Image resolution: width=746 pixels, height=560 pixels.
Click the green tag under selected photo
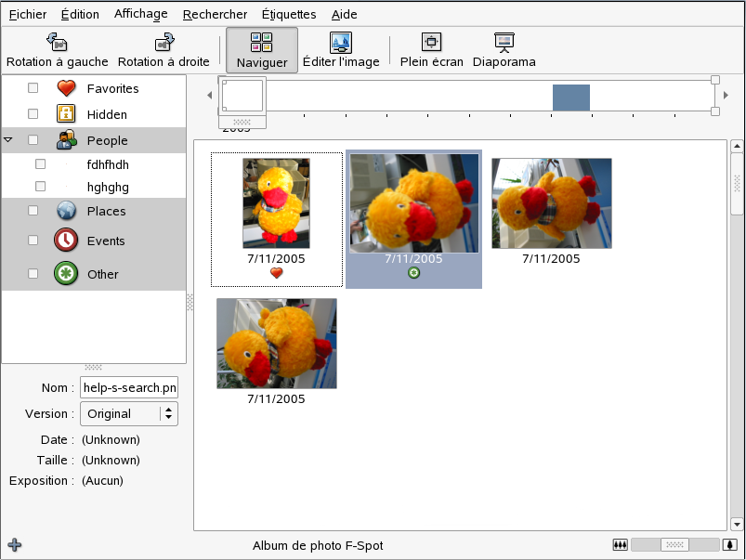tap(414, 273)
